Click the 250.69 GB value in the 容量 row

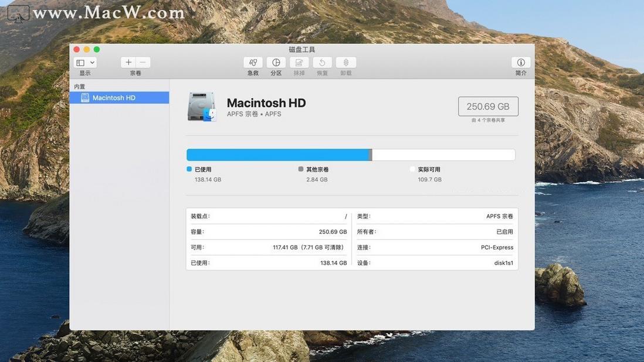point(333,231)
